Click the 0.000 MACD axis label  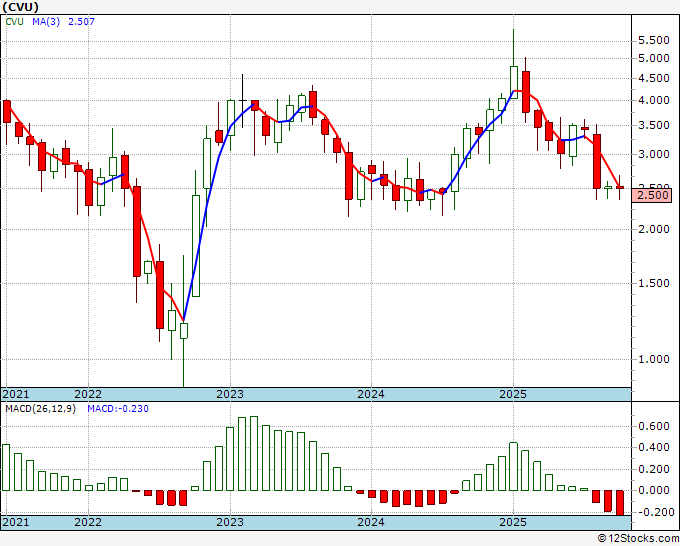tap(654, 491)
